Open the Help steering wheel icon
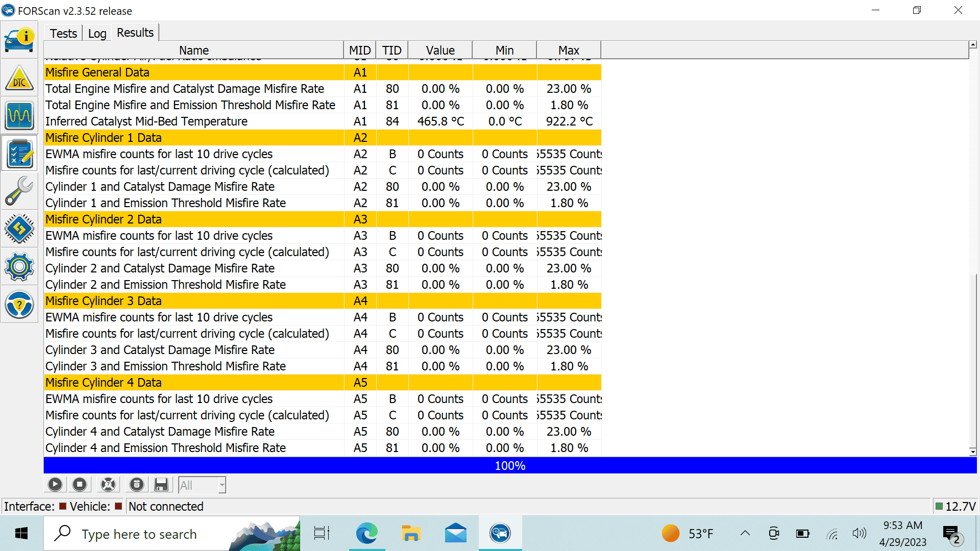Screen dimensions: 980x551 pyautogui.click(x=19, y=305)
